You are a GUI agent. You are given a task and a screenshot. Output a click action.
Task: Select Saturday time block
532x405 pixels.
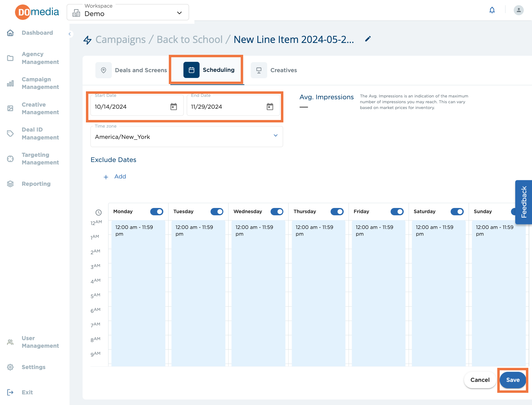439,294
